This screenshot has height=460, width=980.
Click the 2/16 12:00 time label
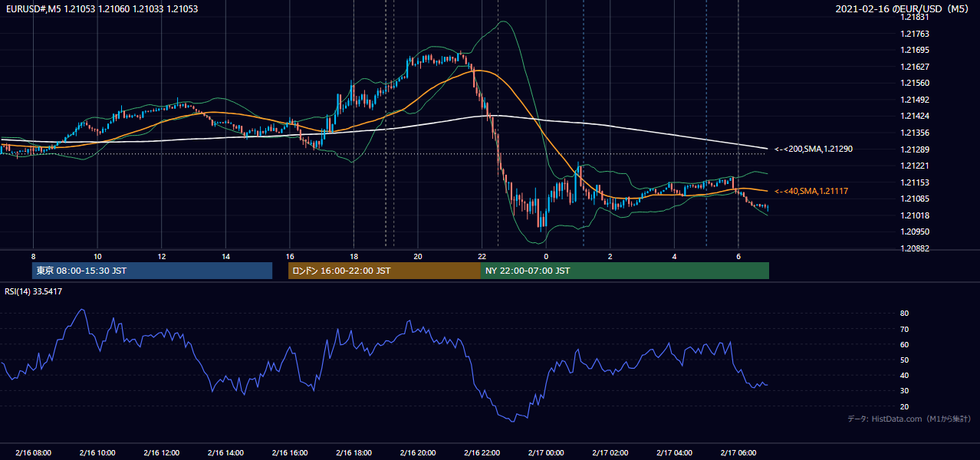162,452
